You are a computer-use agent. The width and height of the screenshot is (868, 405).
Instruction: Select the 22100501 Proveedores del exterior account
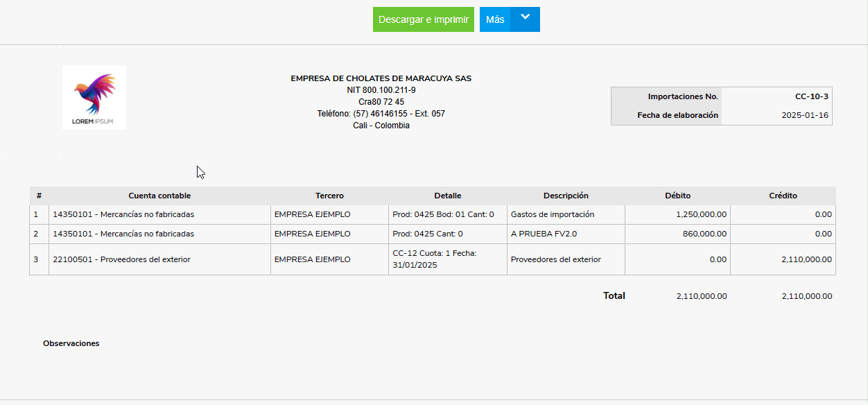pos(121,259)
